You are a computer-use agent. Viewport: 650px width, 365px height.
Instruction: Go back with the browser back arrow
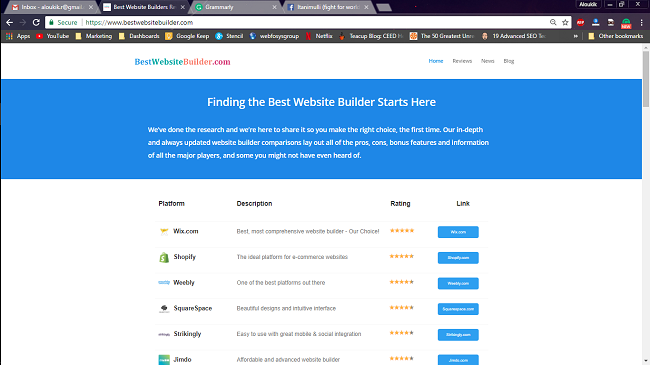pyautogui.click(x=9, y=22)
